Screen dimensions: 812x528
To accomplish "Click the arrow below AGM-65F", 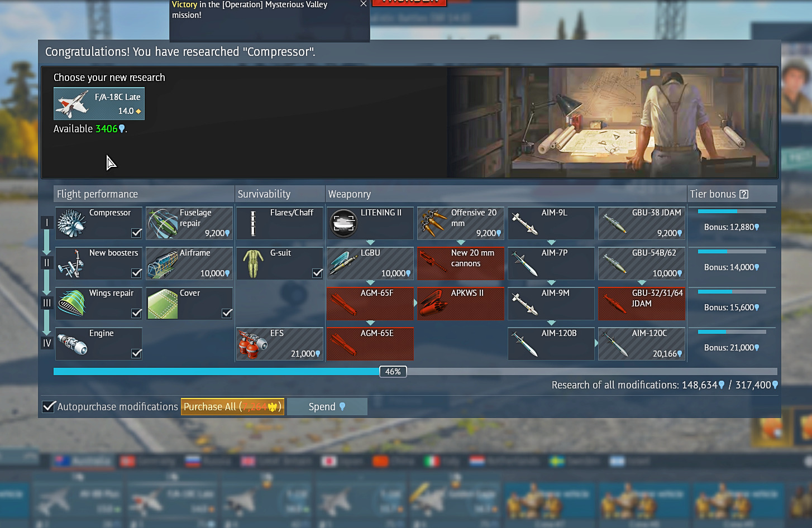I will [370, 323].
